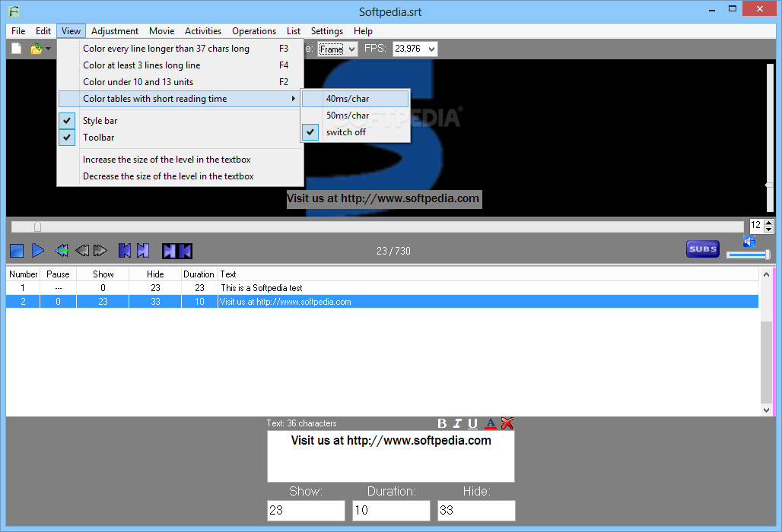Click the movie position slider handle

tap(37, 226)
